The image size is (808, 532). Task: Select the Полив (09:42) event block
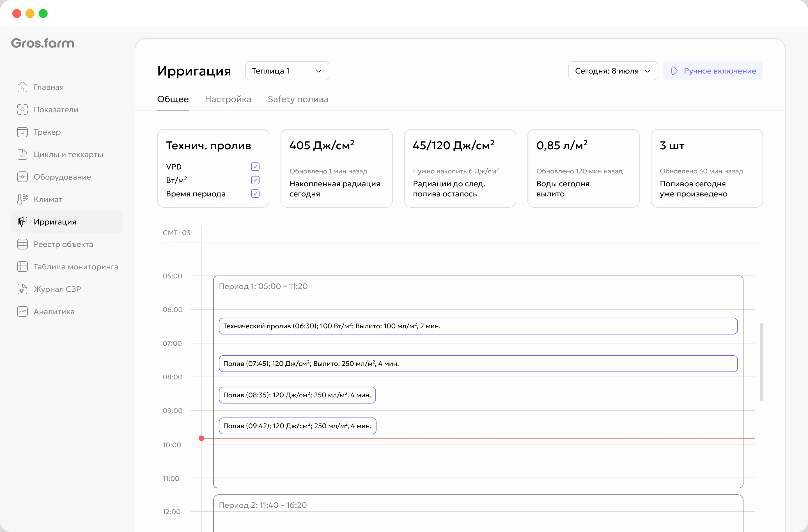tap(297, 426)
